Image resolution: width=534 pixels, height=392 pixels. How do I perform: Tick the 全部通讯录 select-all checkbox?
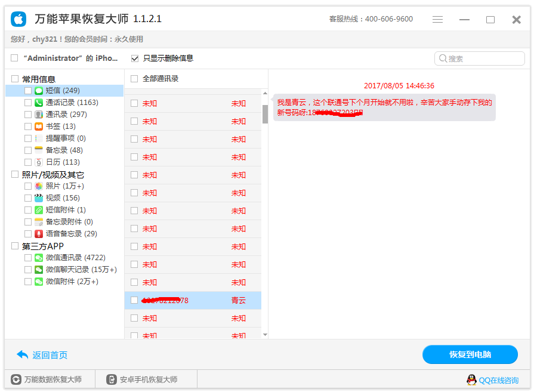click(134, 79)
